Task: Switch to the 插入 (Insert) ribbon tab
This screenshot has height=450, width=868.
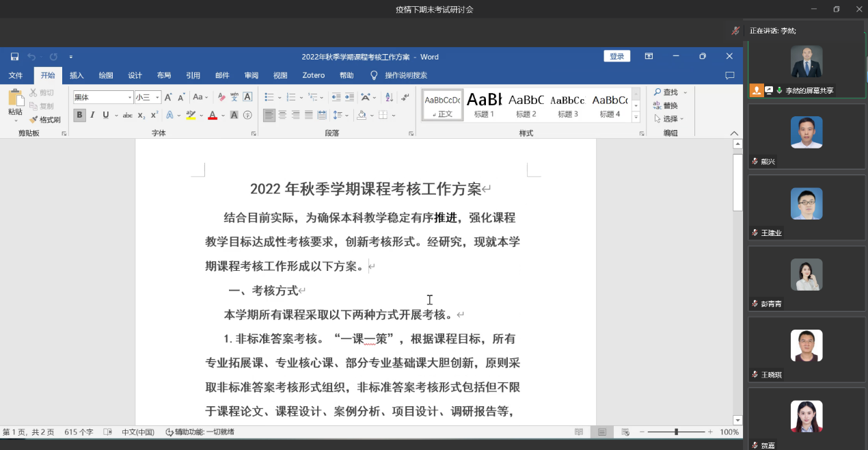Action: [77, 75]
